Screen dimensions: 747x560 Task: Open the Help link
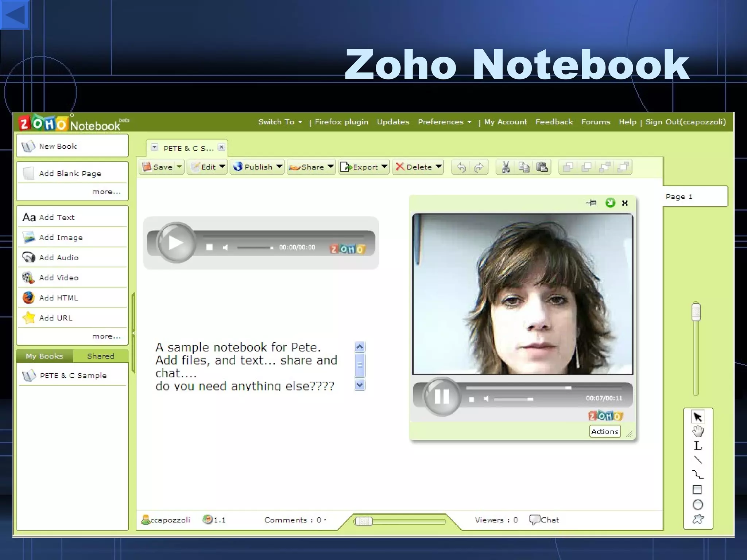(627, 122)
